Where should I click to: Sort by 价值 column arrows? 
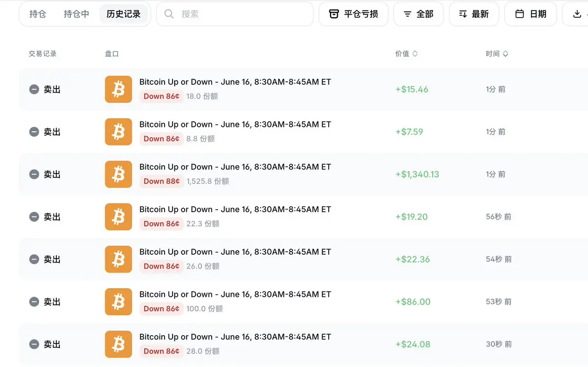click(x=415, y=54)
